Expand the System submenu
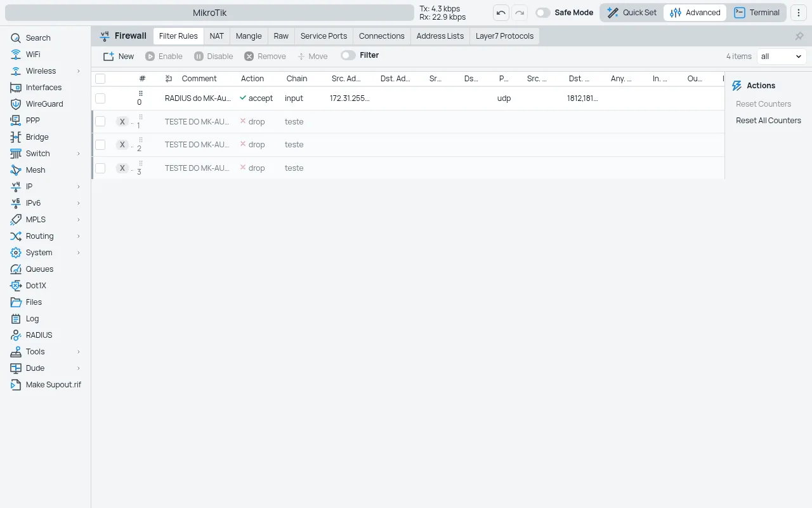The image size is (812, 508). (x=79, y=253)
